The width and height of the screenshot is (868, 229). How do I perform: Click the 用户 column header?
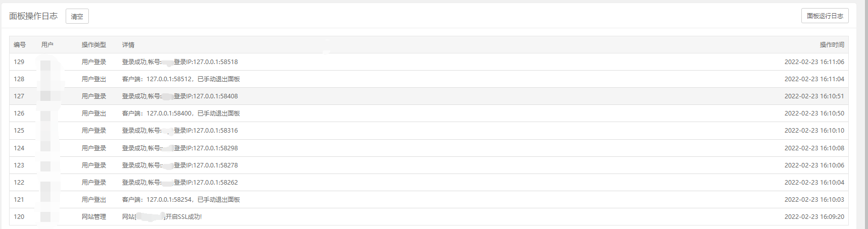47,44
